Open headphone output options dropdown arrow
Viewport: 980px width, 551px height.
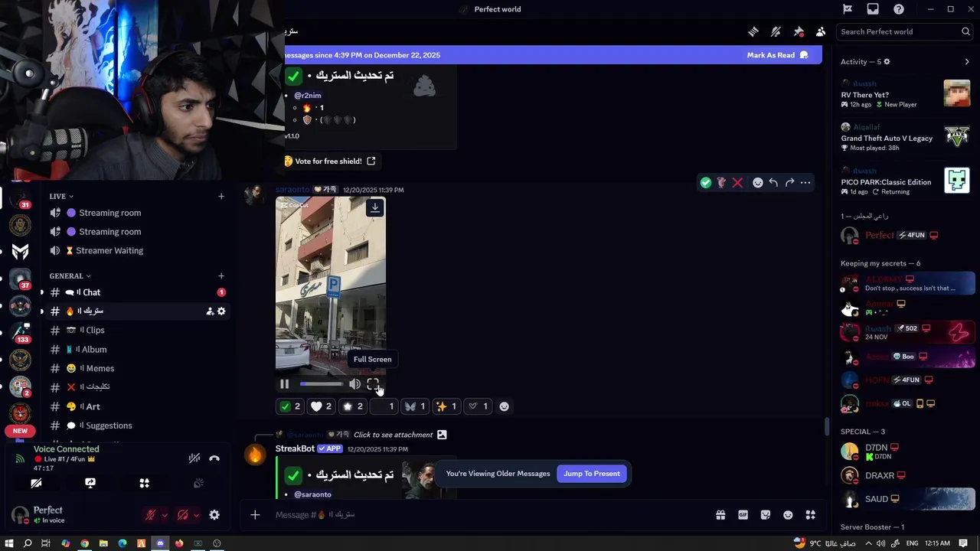[196, 515]
